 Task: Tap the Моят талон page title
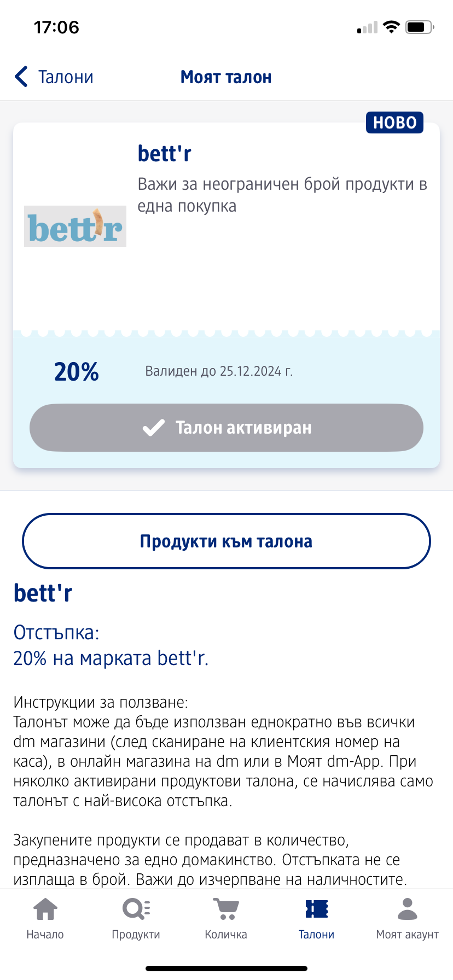226,77
